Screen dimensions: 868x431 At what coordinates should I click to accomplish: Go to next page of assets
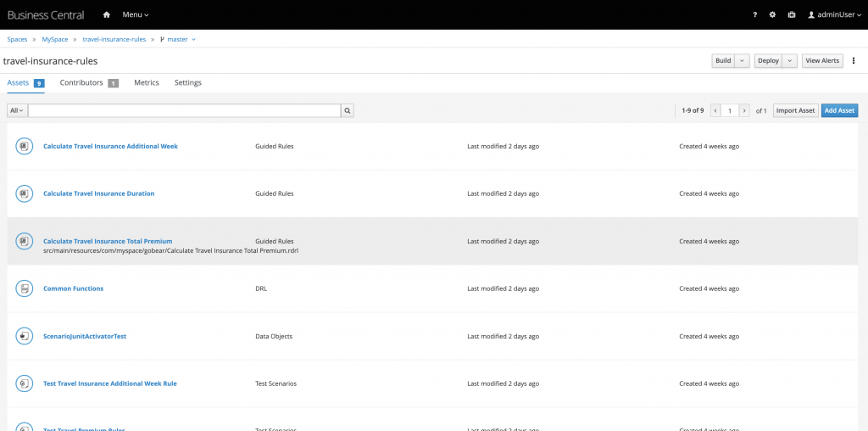coord(744,110)
